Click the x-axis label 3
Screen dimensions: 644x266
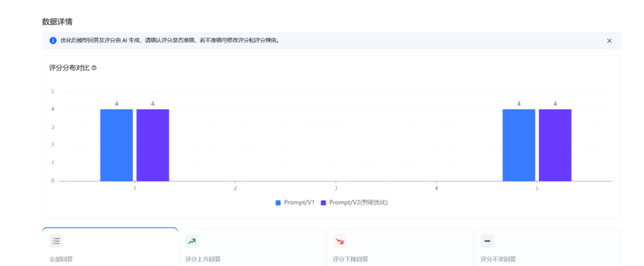pyautogui.click(x=336, y=188)
